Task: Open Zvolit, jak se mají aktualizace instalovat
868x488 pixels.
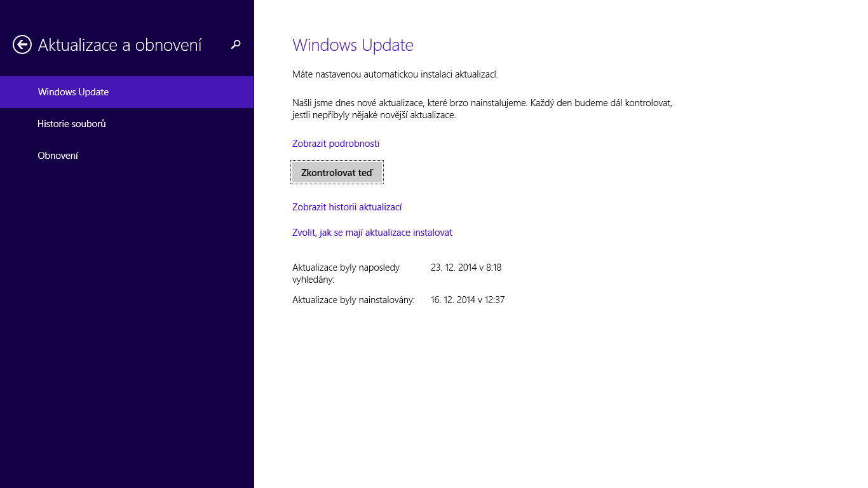Action: 372,233
